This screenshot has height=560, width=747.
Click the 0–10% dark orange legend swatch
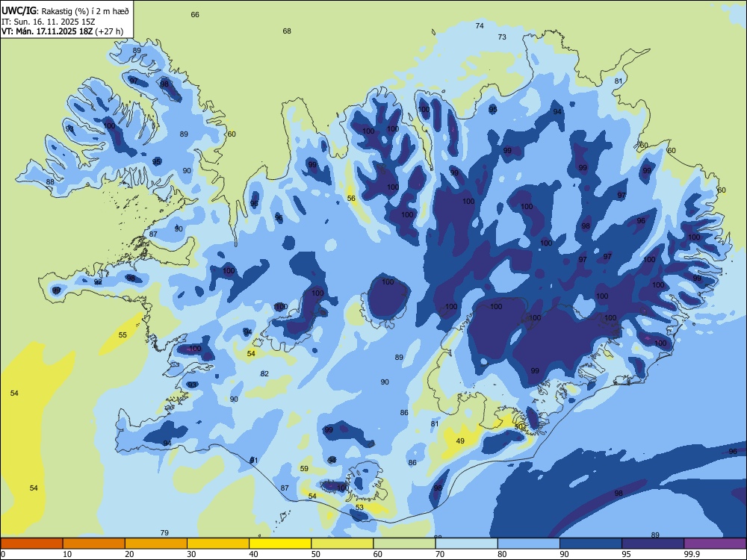tap(31, 544)
